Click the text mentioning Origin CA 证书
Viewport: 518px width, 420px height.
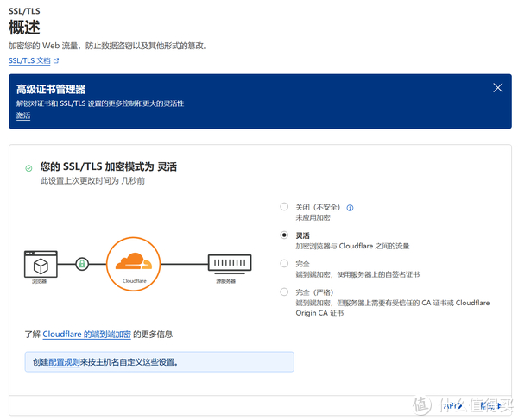[x=393, y=308]
